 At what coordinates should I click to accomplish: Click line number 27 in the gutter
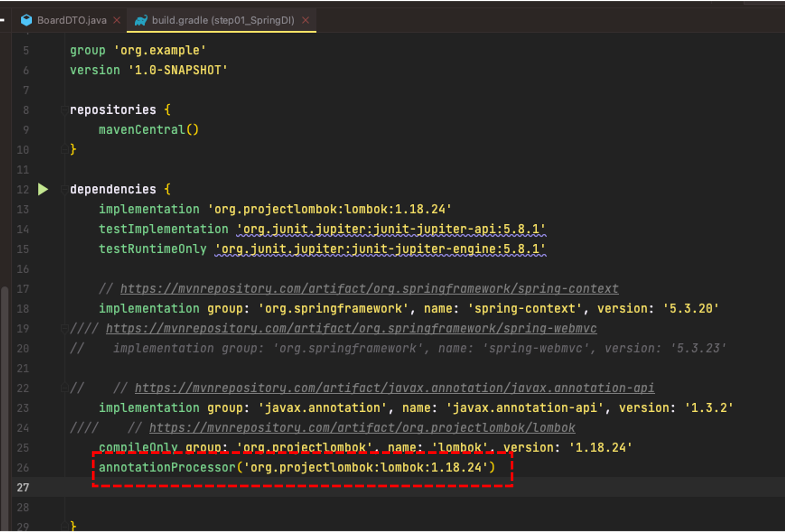point(23,487)
